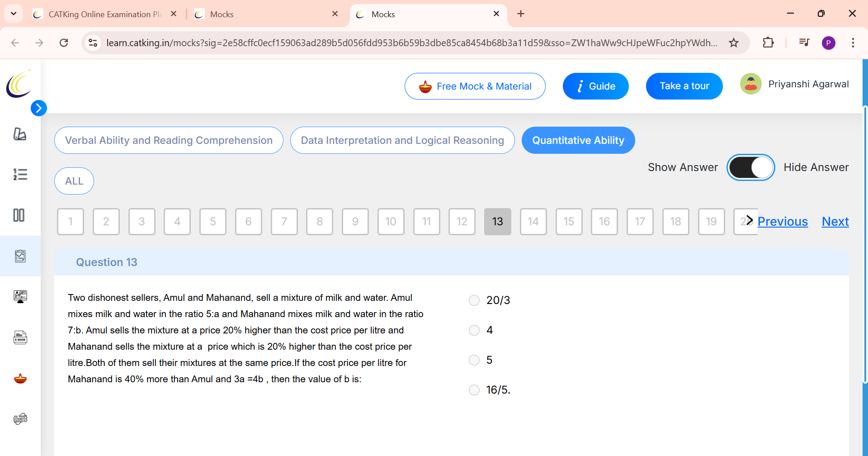Go to Previous question link
868x456 pixels.
coord(783,221)
